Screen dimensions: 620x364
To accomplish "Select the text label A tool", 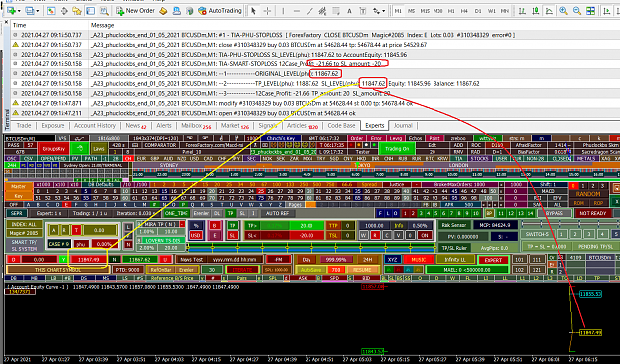I will [349, 11].
